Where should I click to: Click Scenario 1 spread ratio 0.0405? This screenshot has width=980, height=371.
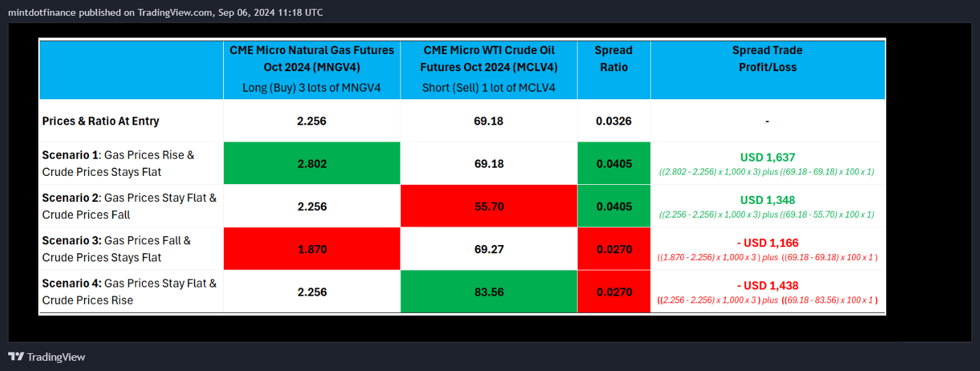coord(613,164)
